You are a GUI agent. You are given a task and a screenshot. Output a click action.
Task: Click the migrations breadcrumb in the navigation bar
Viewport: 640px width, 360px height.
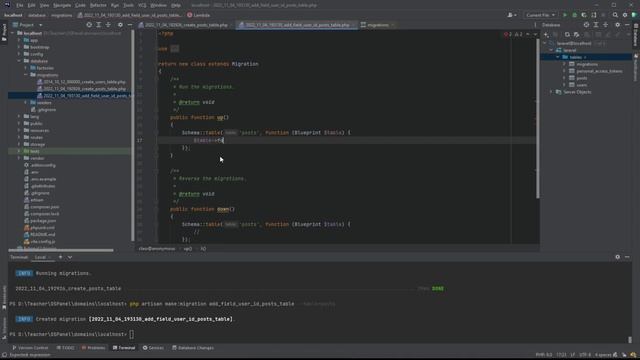coord(61,15)
